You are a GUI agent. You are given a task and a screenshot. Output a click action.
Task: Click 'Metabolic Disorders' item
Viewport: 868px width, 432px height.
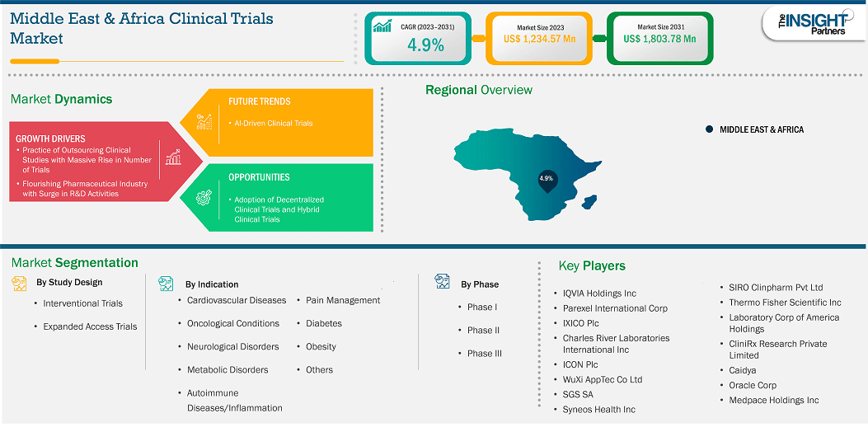[228, 370]
